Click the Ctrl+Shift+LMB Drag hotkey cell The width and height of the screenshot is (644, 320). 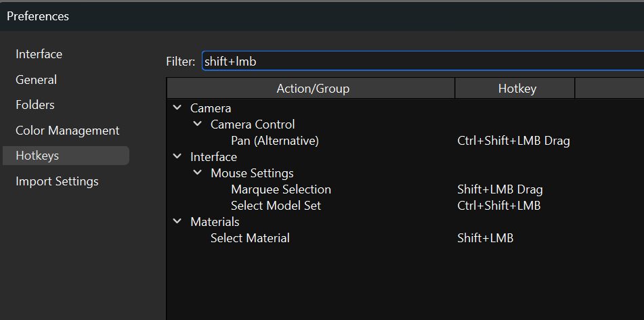point(513,141)
